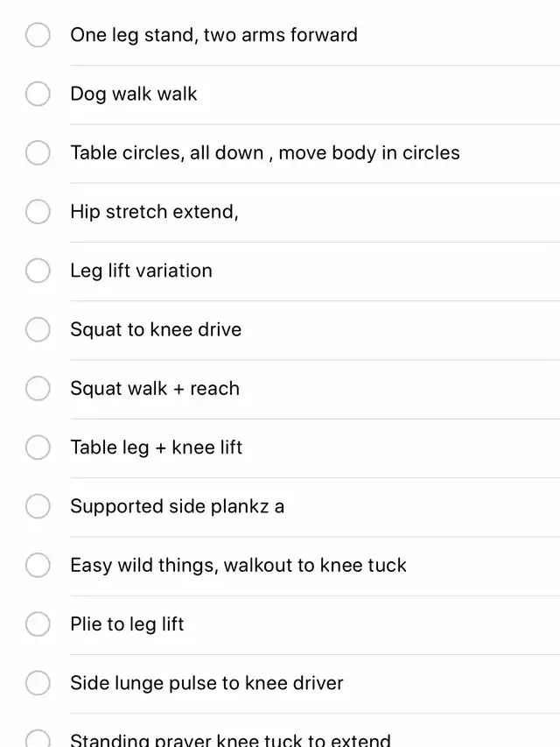
Task: Toggle the Squat walk + reach checkbox
Action: (38, 388)
